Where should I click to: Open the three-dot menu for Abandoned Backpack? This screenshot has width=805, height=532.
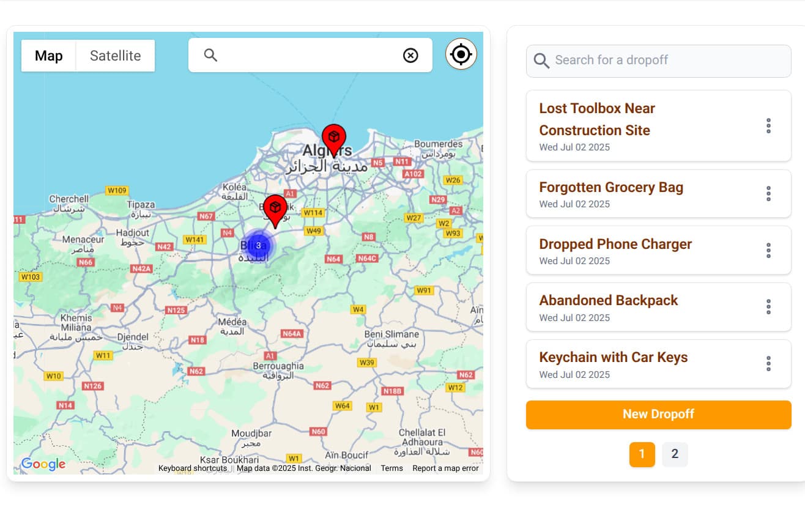(768, 307)
